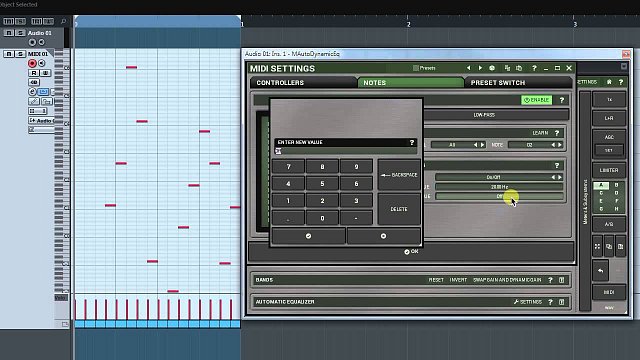Open the Audio output routing dropdown on MIDI 01
The image size is (640, 360).
[x=41, y=120]
